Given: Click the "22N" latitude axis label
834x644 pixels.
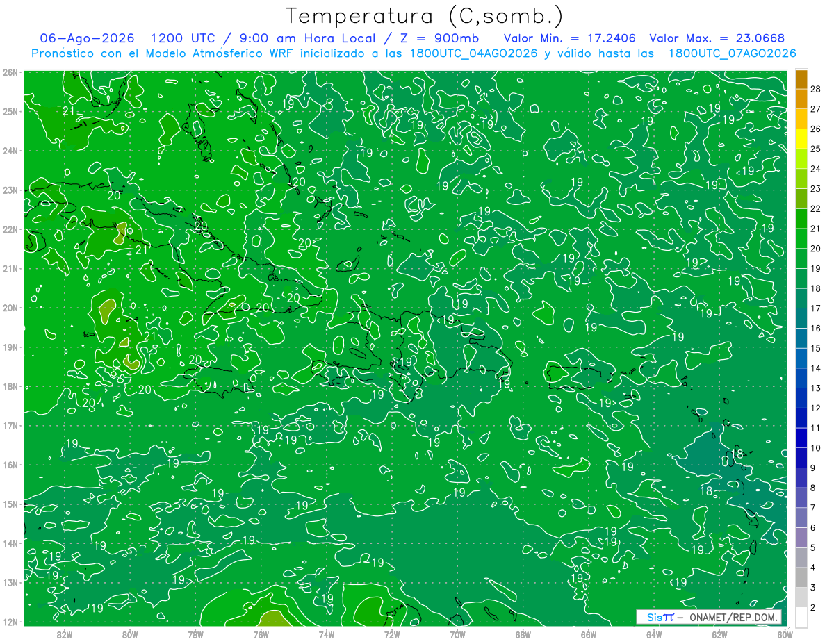Looking at the screenshot, I should click(10, 229).
